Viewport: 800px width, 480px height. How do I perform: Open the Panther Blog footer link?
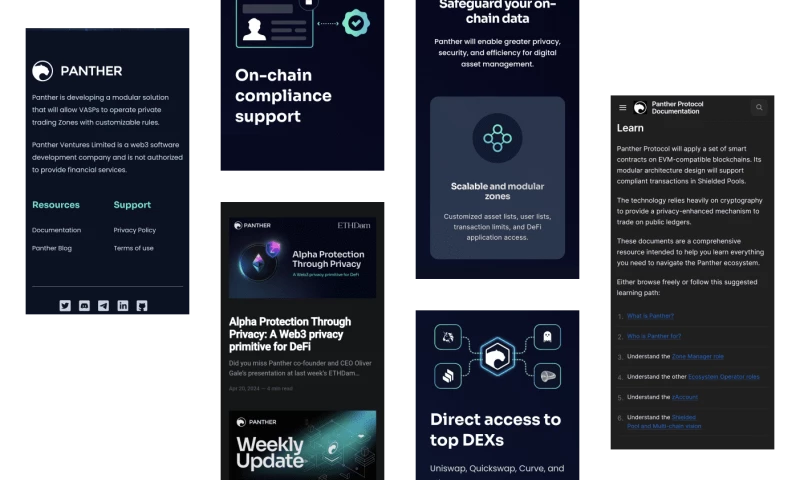52,248
